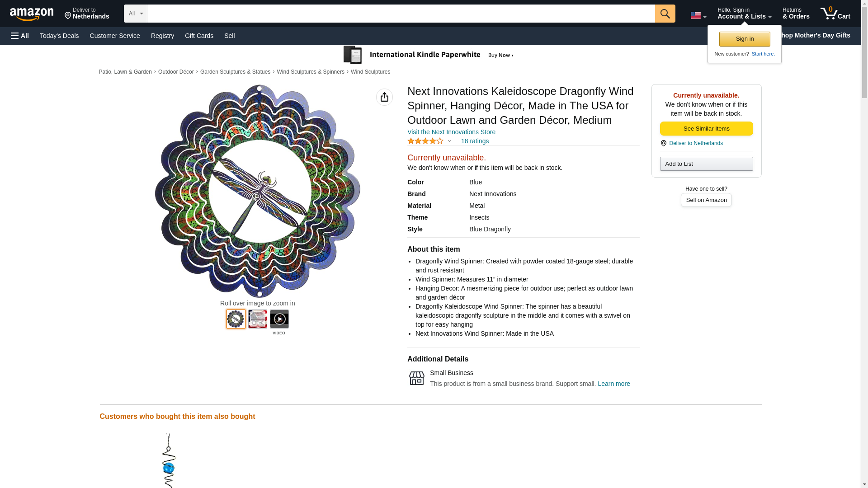This screenshot has height=488, width=868.
Task: Click the share icon on product image
Action: click(384, 97)
